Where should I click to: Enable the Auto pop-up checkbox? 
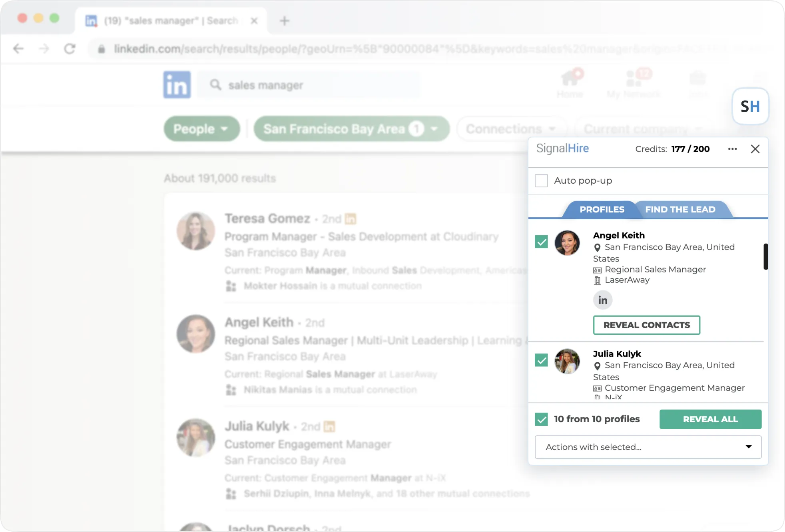click(541, 181)
